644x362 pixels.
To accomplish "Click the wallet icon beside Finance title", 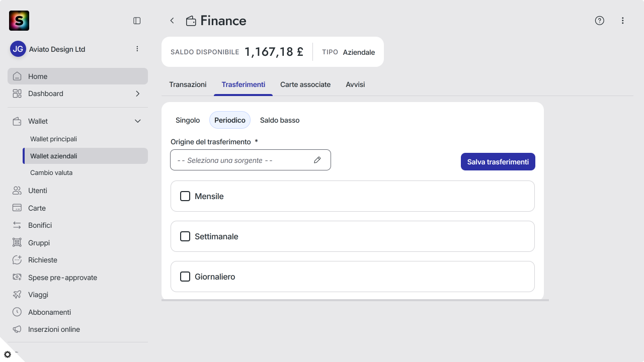I will 191,21.
